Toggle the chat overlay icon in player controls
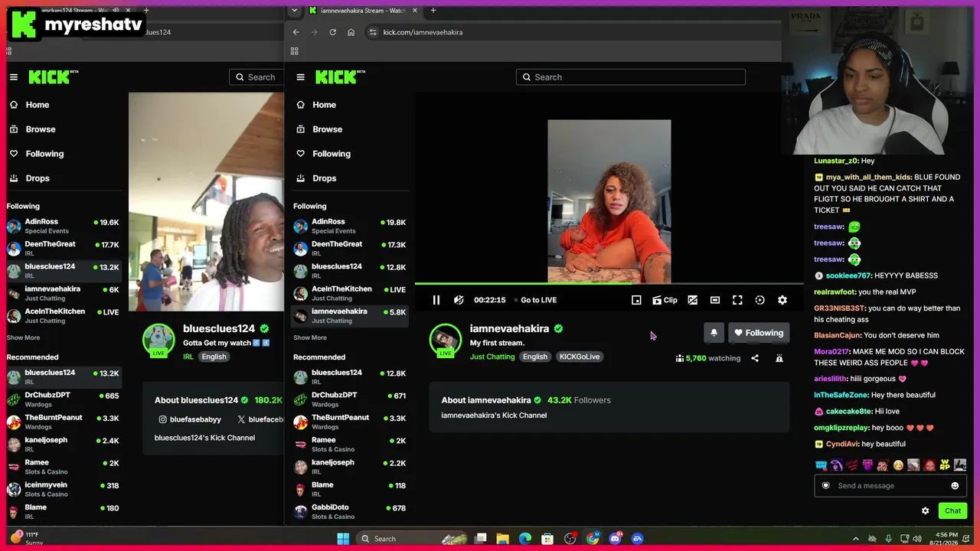The image size is (980, 551). pyautogui.click(x=693, y=300)
